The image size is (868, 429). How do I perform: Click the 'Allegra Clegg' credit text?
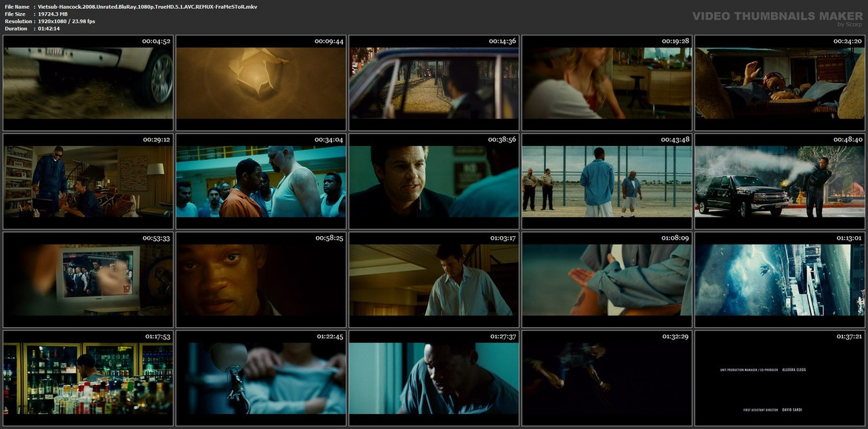(795, 370)
